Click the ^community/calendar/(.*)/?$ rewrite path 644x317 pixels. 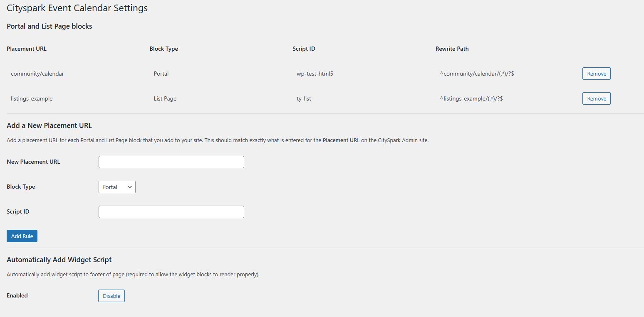point(478,74)
